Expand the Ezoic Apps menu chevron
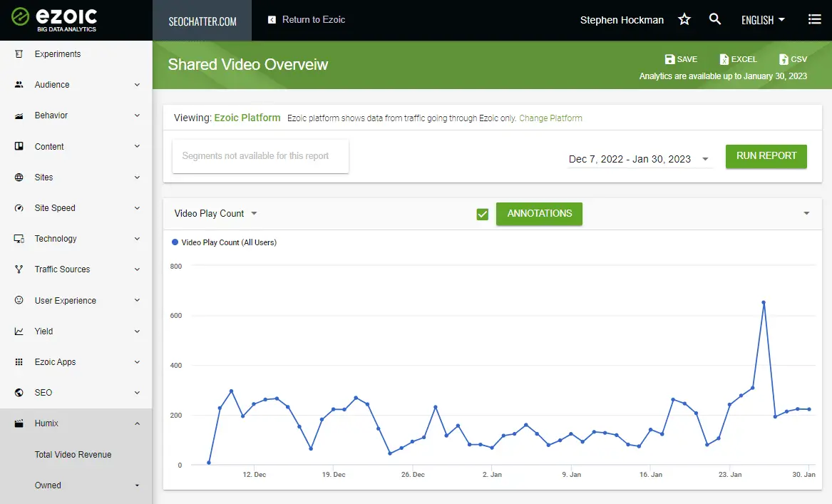 tap(137, 362)
